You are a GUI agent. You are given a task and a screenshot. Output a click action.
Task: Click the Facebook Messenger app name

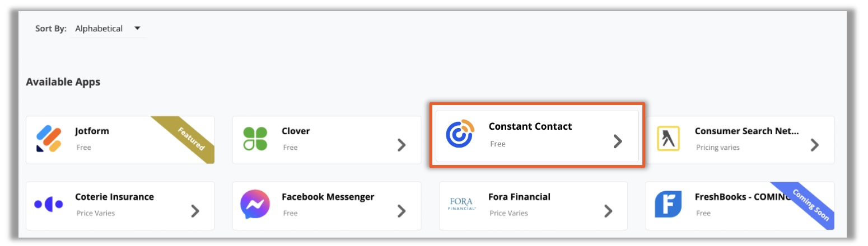pos(328,197)
